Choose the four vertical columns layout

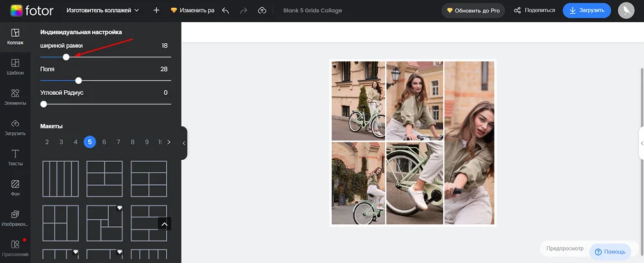pyautogui.click(x=60, y=179)
